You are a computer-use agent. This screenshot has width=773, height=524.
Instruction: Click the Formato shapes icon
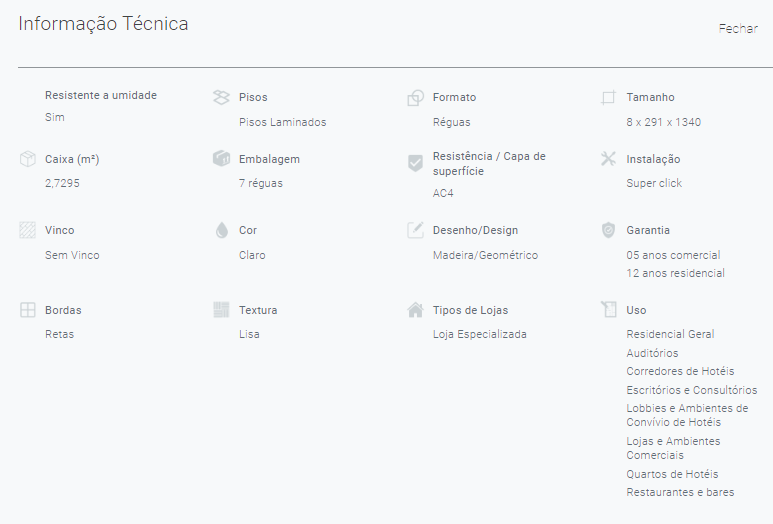(416, 98)
